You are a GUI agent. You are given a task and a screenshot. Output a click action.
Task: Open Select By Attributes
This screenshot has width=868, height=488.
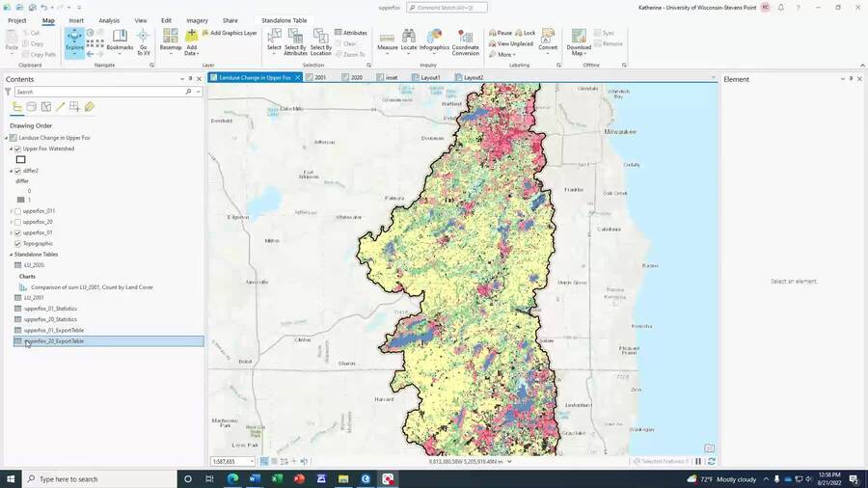tap(296, 42)
